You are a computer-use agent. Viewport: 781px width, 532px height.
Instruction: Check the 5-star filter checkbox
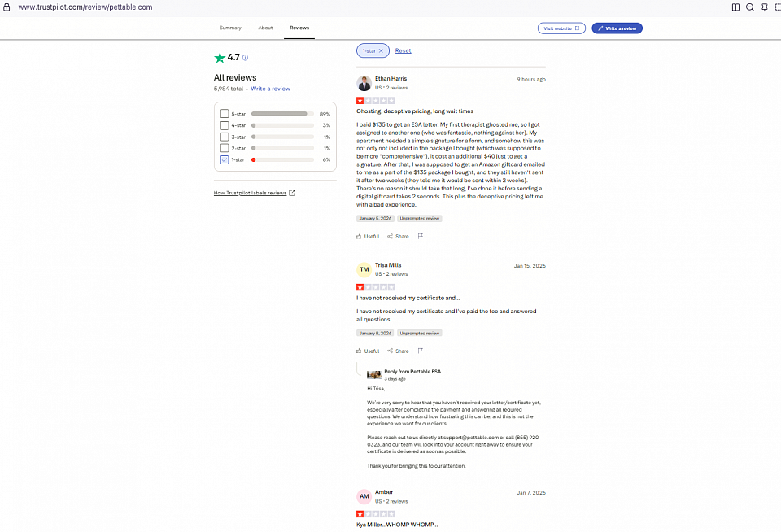(225, 114)
